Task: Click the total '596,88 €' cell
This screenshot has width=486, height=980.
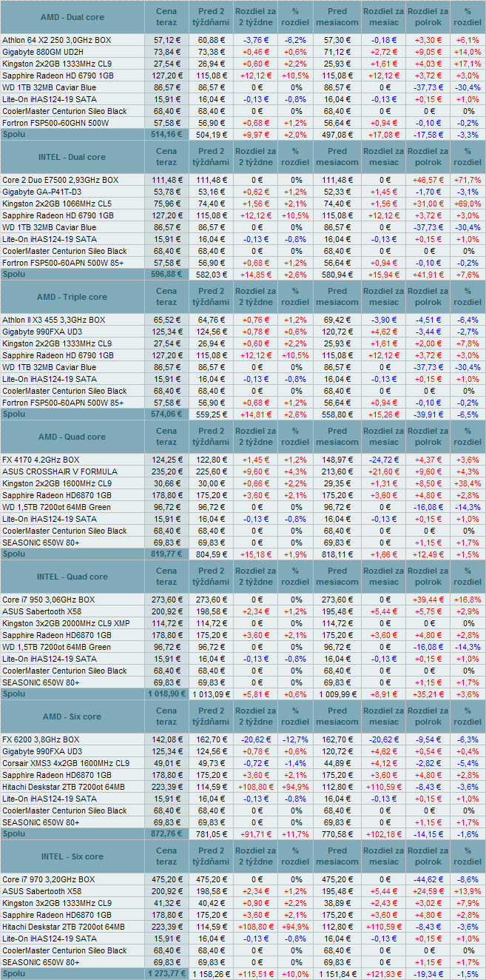Action: pyautogui.click(x=166, y=274)
